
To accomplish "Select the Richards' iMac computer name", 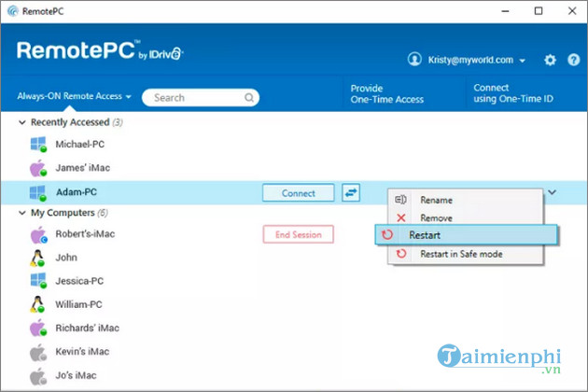I will (88, 328).
